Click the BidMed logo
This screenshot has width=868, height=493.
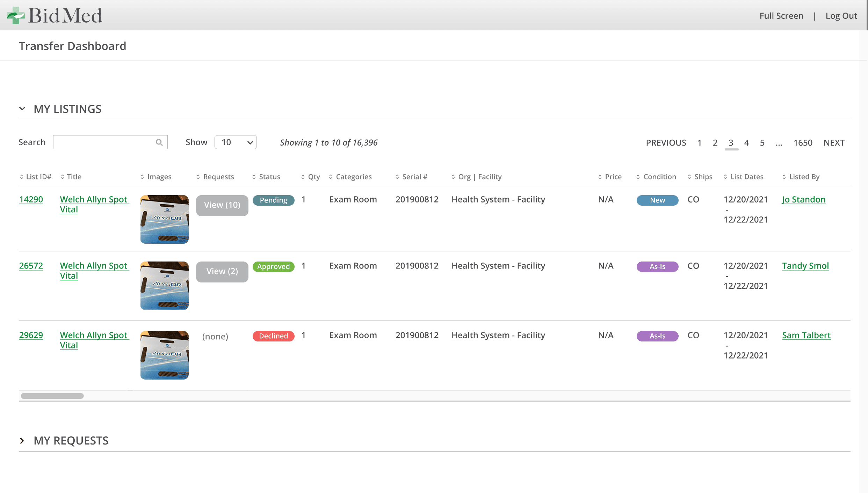[55, 15]
